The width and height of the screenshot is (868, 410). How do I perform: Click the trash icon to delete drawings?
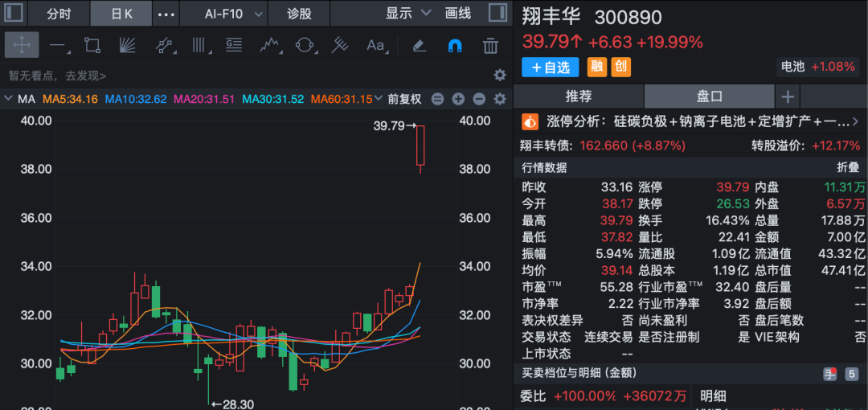pos(490,45)
